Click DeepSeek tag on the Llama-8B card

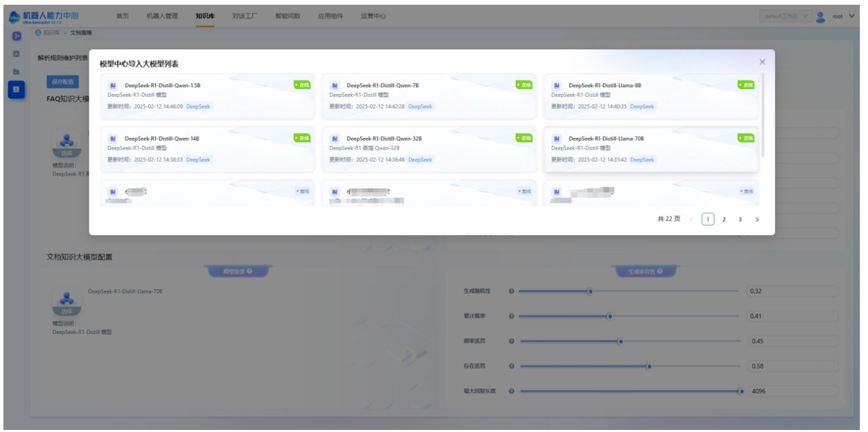click(642, 106)
